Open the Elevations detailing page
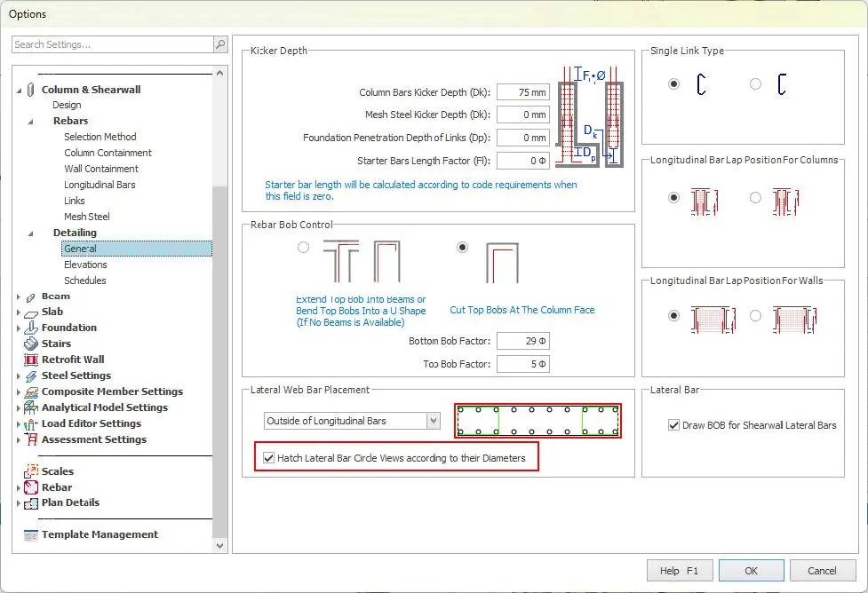Image resolution: width=868 pixels, height=593 pixels. coord(85,265)
